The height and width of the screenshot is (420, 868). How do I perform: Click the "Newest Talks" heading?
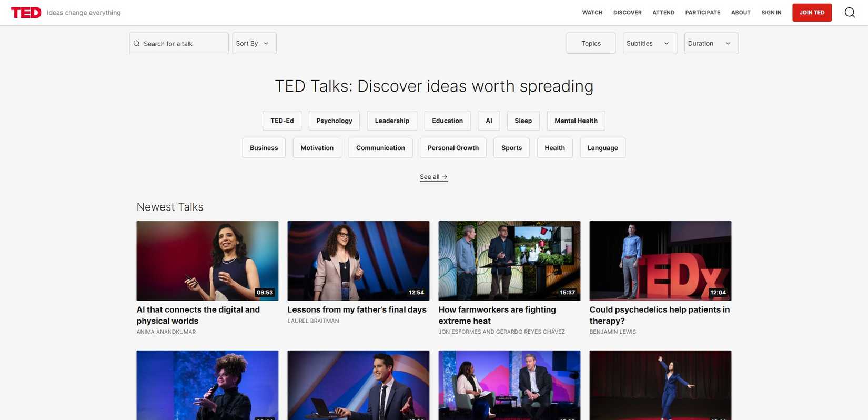point(170,207)
